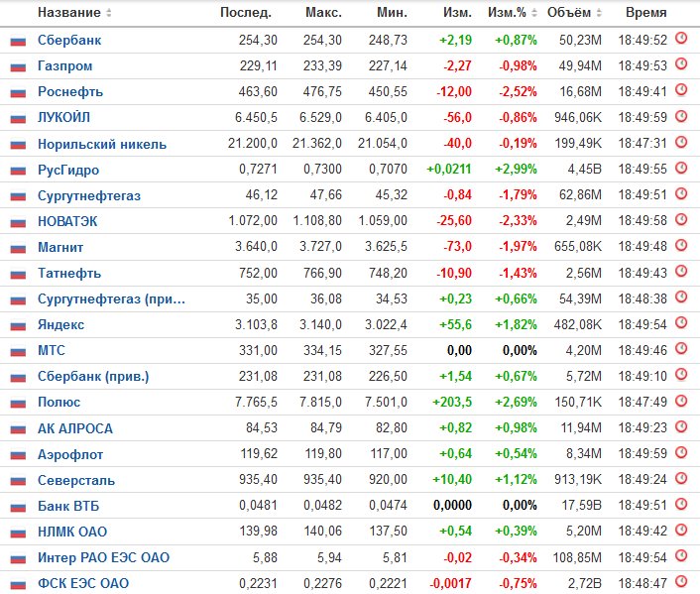Open the Сургутнефтегаз ordinary shares link

point(89,195)
